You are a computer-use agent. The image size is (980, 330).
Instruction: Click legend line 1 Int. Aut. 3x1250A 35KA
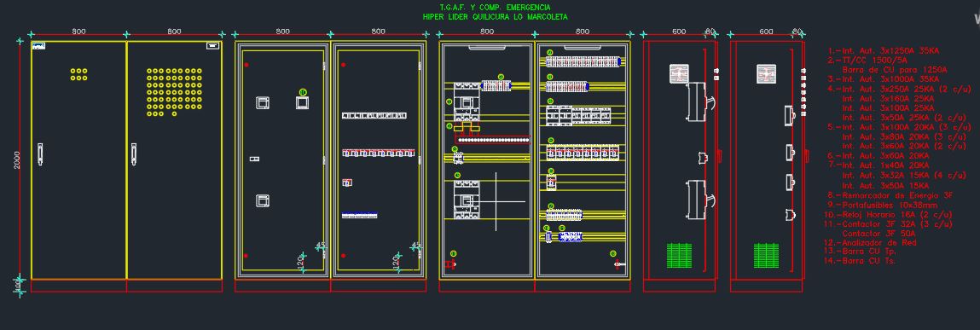tap(883, 51)
